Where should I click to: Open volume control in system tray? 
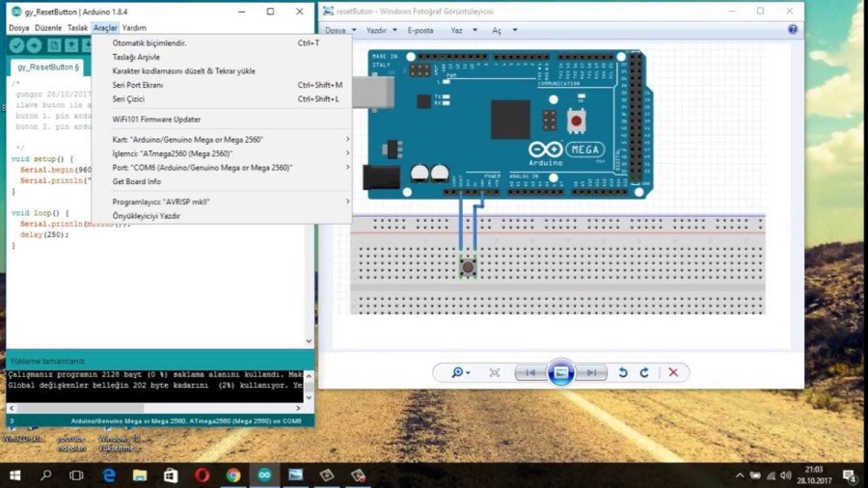pos(785,475)
